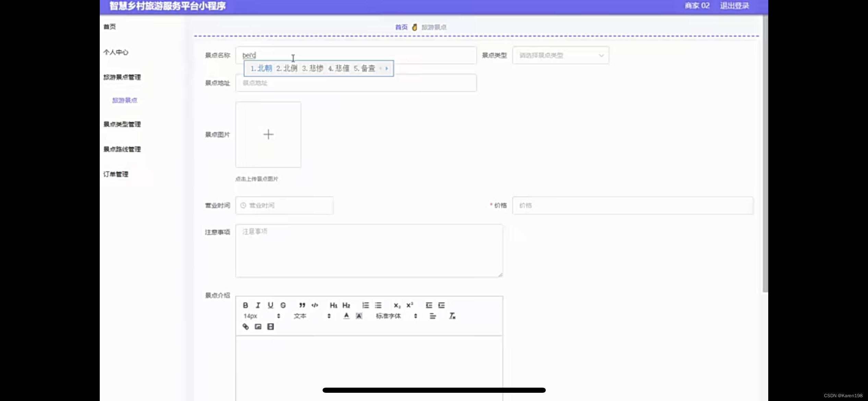The height and width of the screenshot is (401, 868).
Task: Toggle italic formatting in the editor
Action: pyautogui.click(x=258, y=305)
